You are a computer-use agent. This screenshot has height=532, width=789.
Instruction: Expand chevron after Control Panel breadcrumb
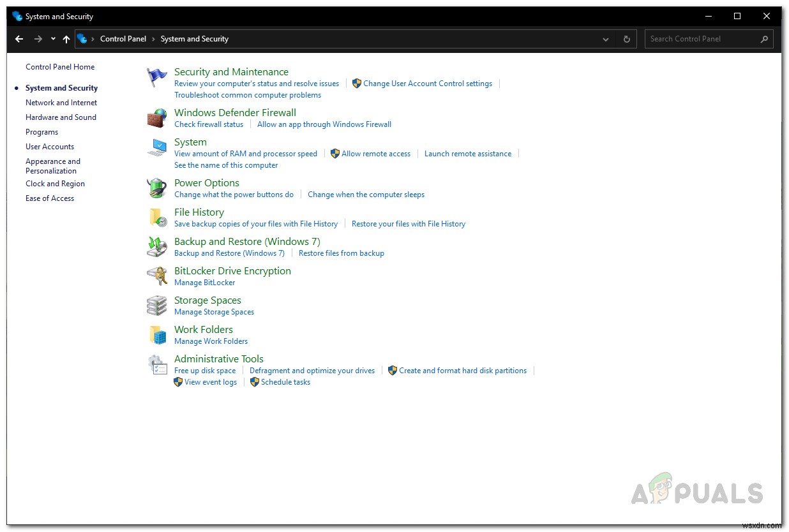tap(154, 39)
